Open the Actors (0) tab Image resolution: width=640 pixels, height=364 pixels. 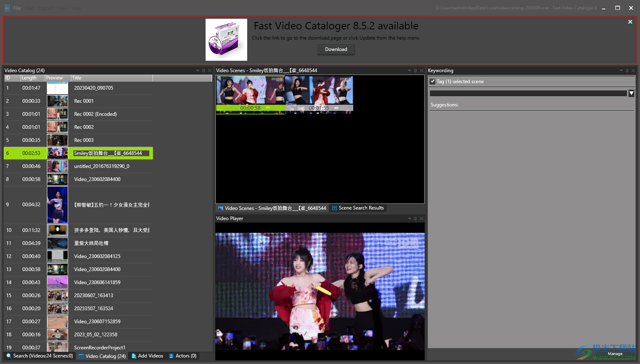pyautogui.click(x=183, y=356)
